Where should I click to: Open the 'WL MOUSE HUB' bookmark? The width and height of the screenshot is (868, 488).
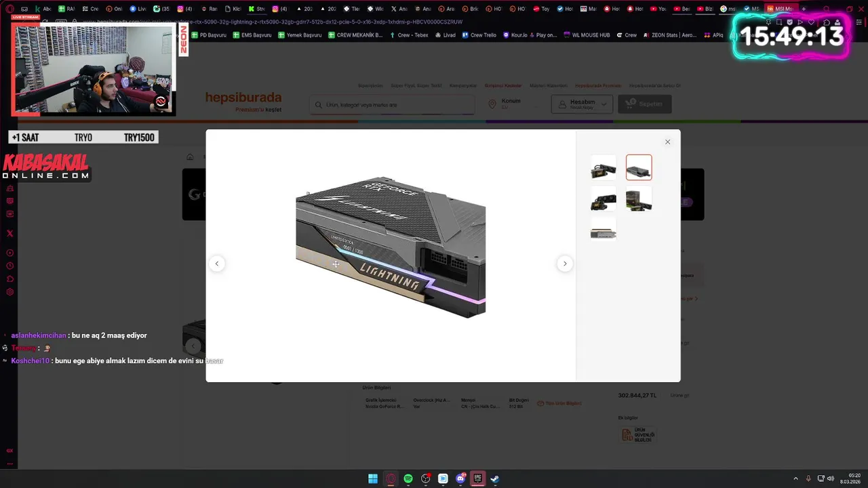pyautogui.click(x=587, y=35)
